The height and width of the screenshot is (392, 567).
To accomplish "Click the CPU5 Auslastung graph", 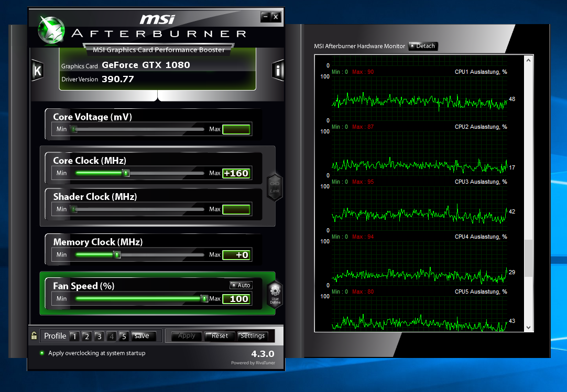I will coord(419,313).
